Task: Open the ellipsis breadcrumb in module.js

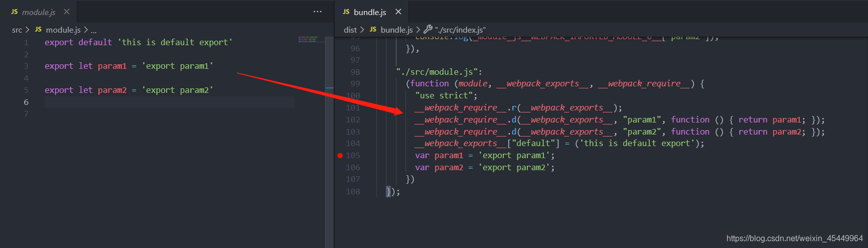Action: (94, 31)
